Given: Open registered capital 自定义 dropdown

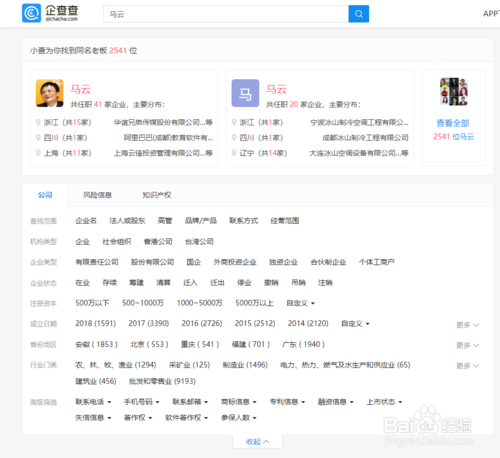Looking at the screenshot, I should point(301,303).
